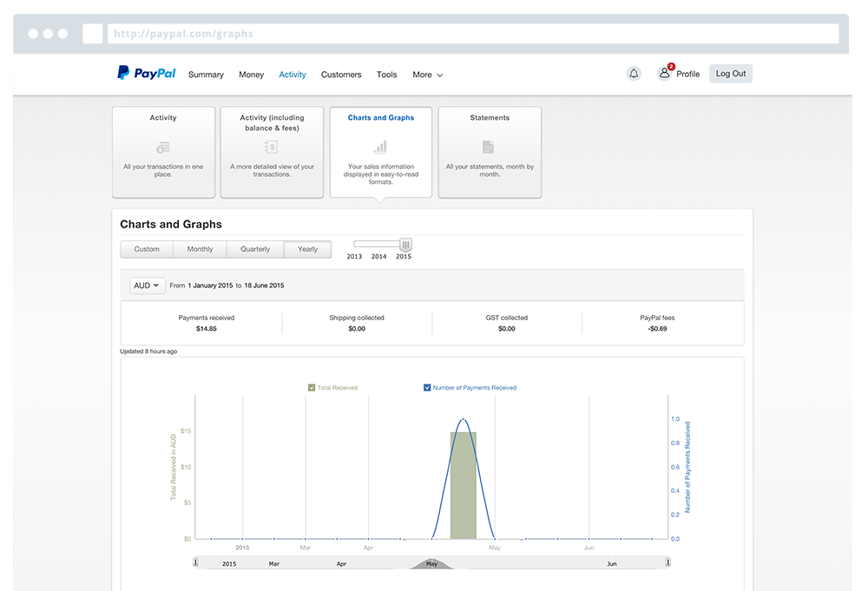Switch to the Yearly period view
This screenshot has width=868, height=591.
(307, 249)
